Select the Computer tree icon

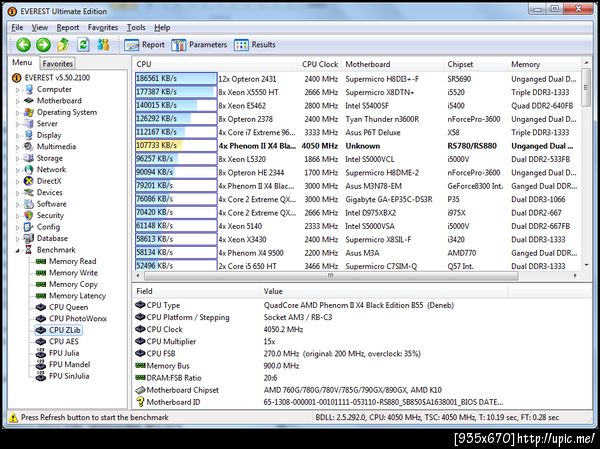click(29, 90)
